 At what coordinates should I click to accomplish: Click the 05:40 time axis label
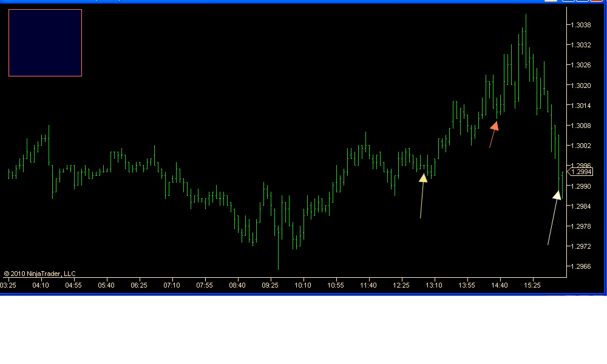point(106,286)
